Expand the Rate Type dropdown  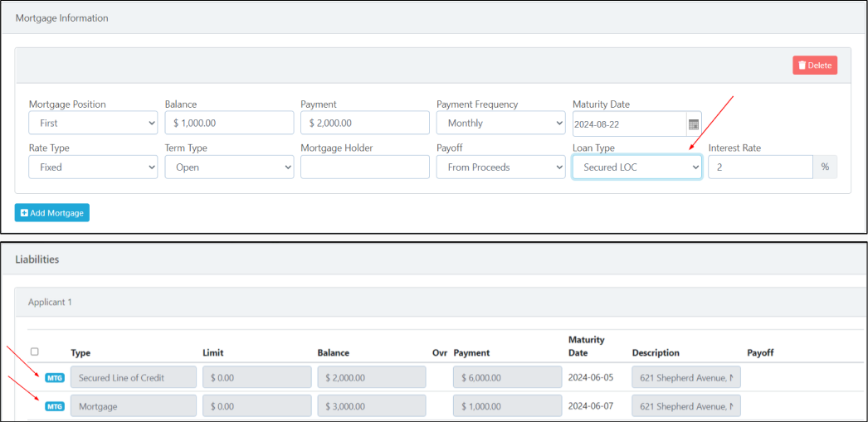pos(93,167)
